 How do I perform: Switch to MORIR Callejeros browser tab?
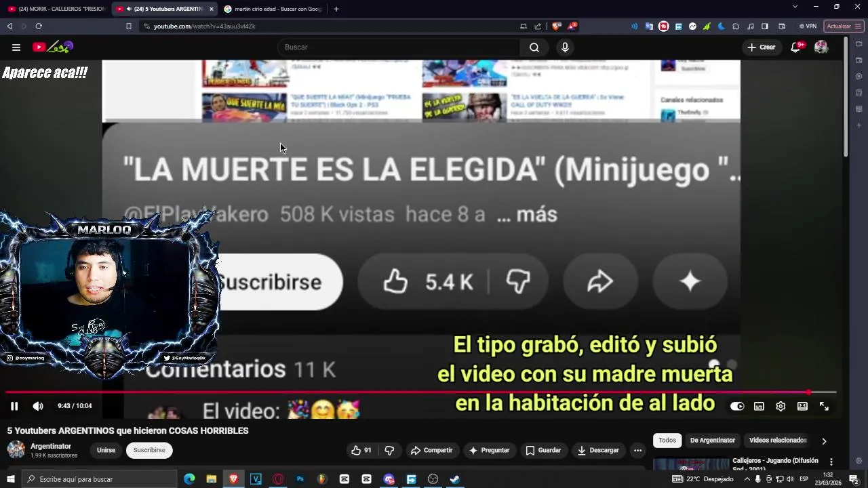[56, 9]
